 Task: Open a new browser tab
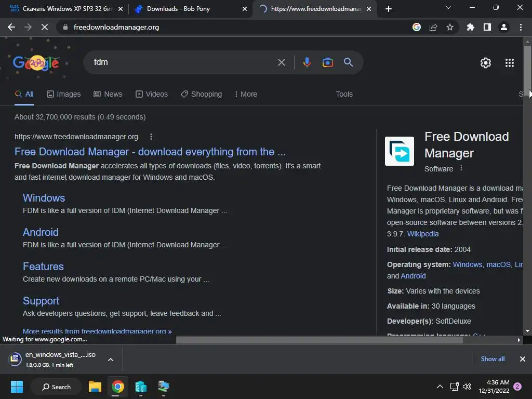pyautogui.click(x=389, y=9)
